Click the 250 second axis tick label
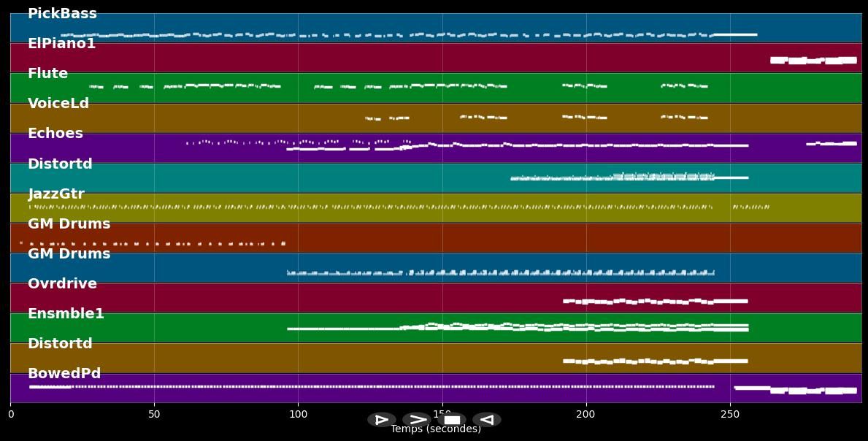868x441 pixels. [729, 414]
